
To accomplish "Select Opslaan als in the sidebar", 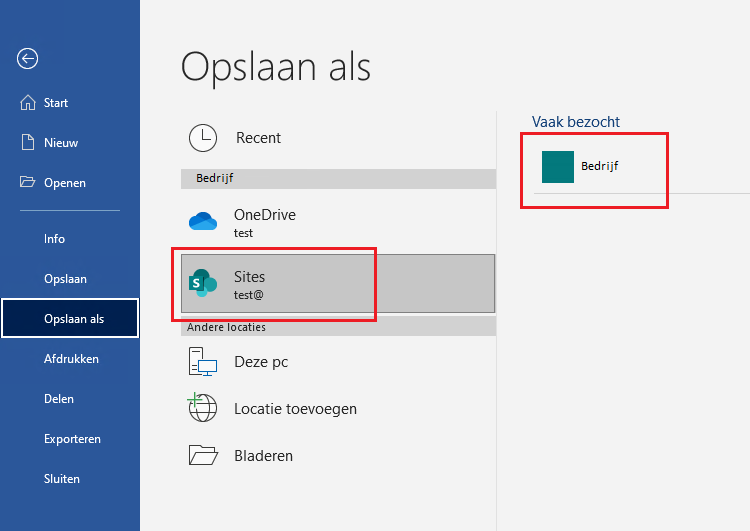I will [73, 319].
